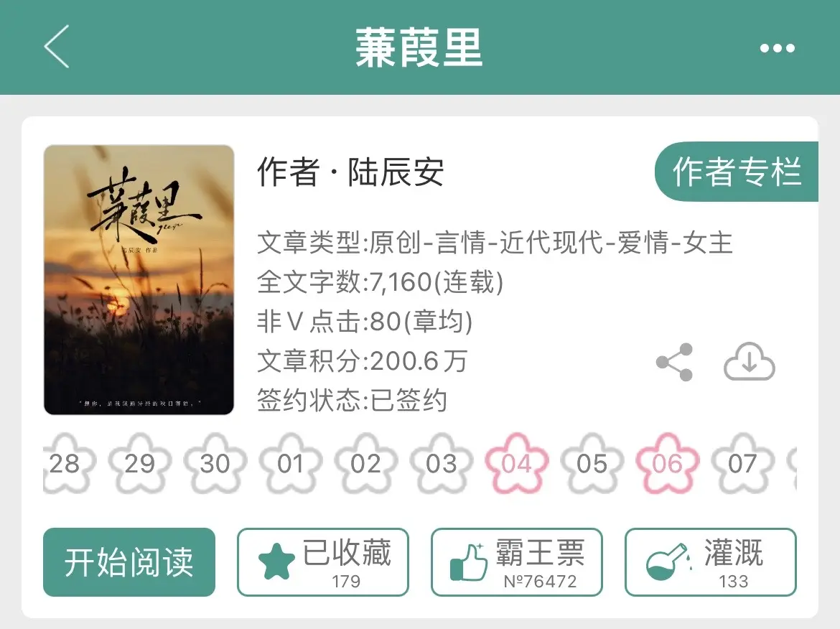Tap the date flower labeled 30
Screen dimensions: 840x629
215,463
